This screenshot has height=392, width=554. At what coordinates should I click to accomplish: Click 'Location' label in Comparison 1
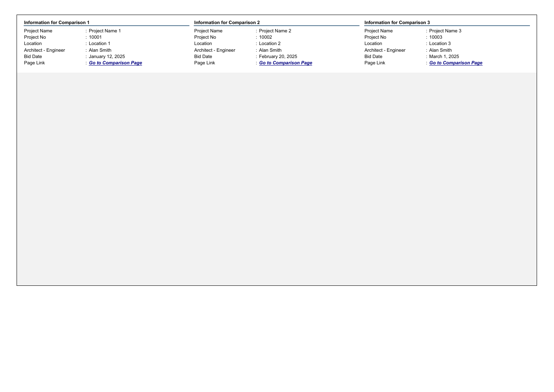[x=33, y=44]
